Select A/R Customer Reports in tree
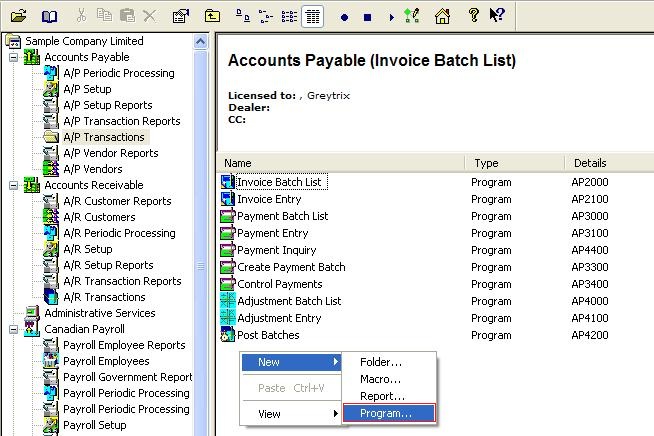 coord(117,201)
